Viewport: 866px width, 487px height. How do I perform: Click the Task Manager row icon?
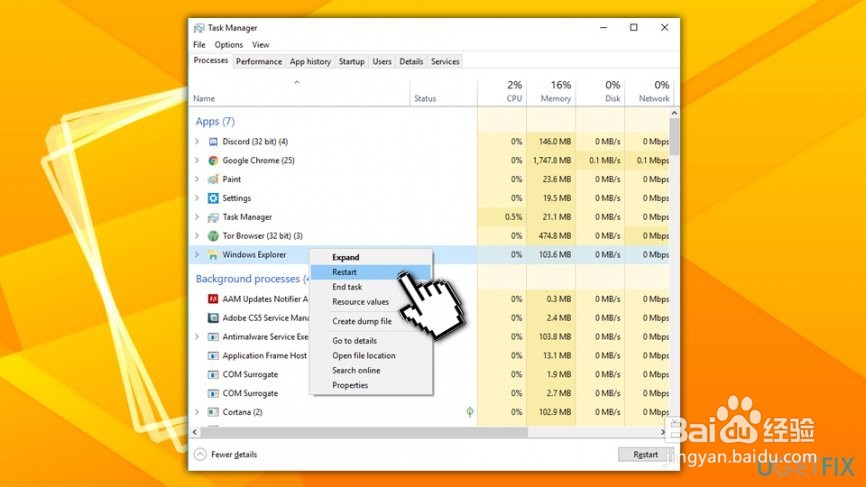(x=213, y=218)
